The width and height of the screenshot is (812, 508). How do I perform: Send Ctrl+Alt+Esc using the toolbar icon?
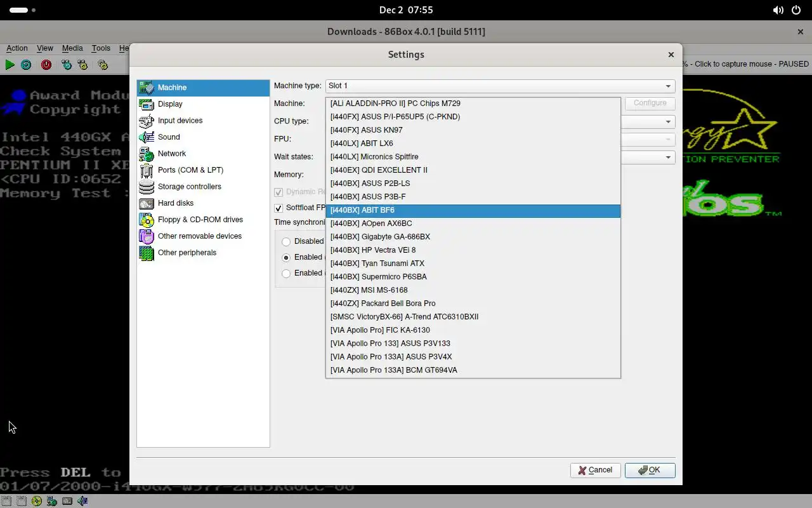(x=82, y=65)
